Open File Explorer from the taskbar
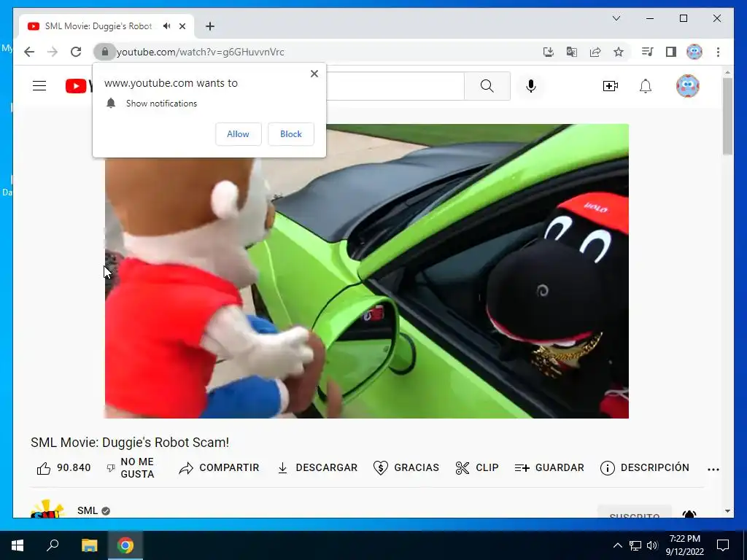747x560 pixels. 89,545
